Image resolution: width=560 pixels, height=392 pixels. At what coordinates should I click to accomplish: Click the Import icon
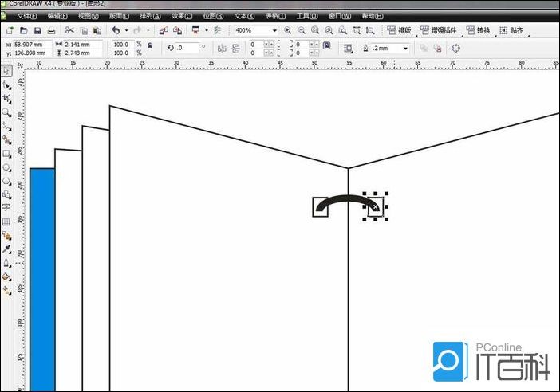164,31
